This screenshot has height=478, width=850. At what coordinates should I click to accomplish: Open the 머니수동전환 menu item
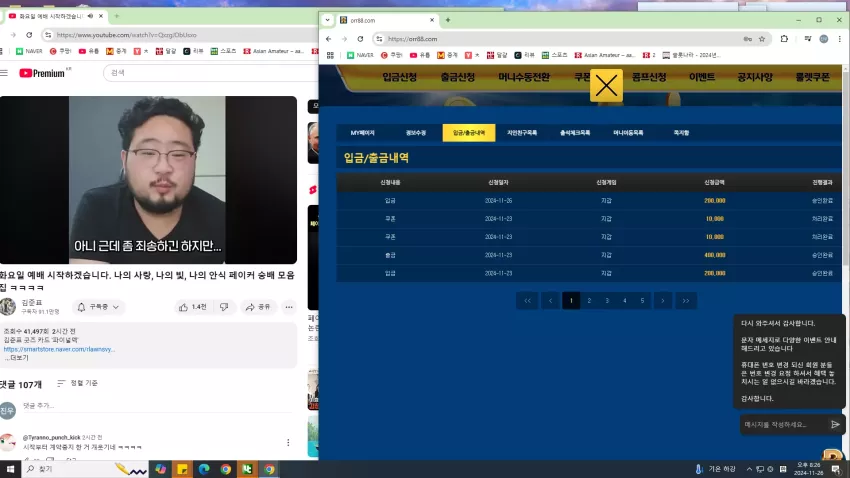[524, 77]
